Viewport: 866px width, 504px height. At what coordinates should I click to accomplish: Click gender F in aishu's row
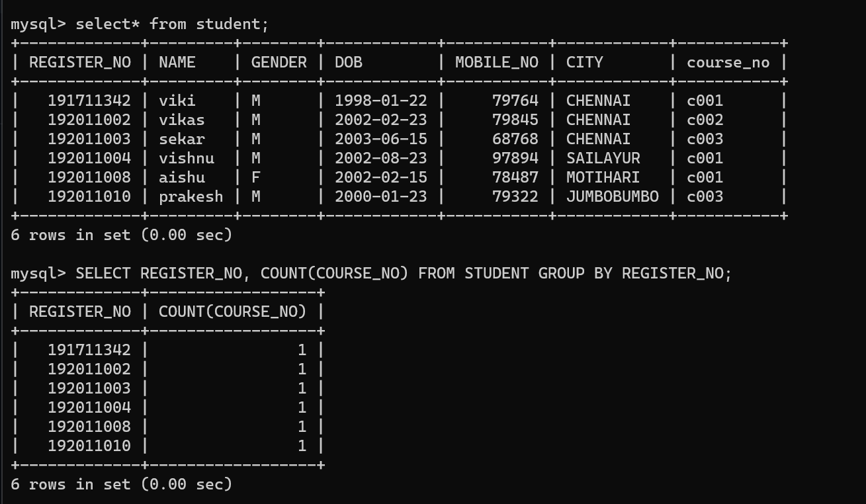(256, 177)
